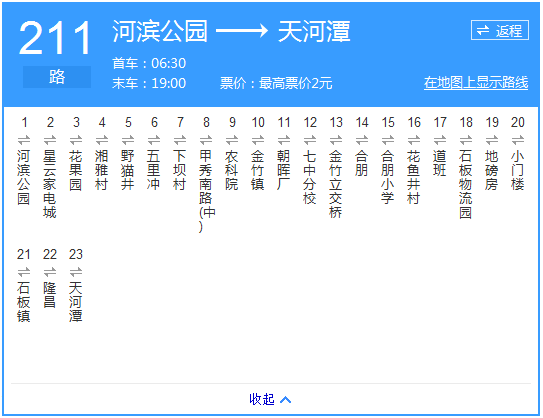The image size is (543, 418).
Task: Click the 返程 return-trip button
Action: (500, 30)
